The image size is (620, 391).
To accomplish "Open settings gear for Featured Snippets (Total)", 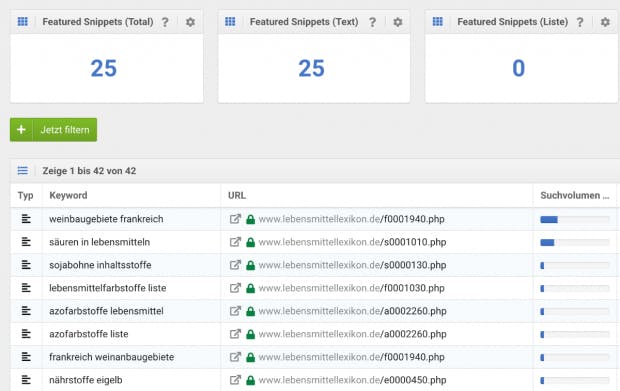I will click(190, 22).
